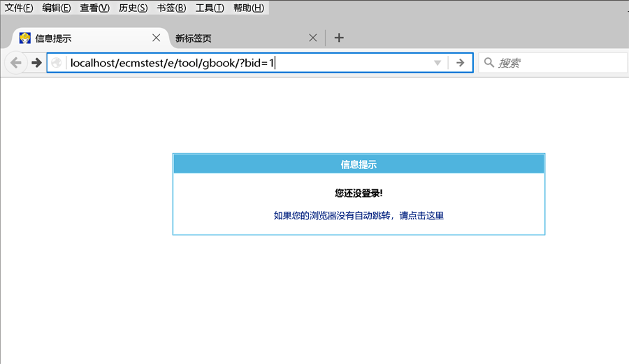The height and width of the screenshot is (364, 629).
Task: Open a new tab with the plus button
Action: click(339, 38)
